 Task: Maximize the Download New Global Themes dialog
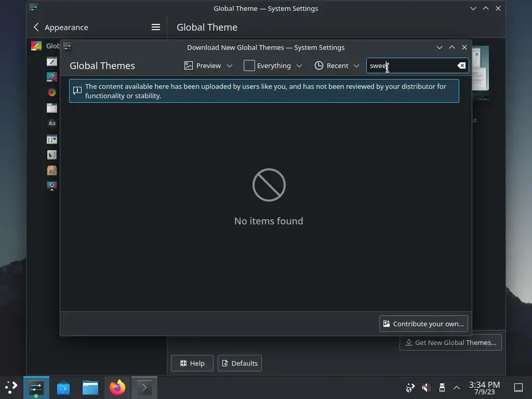point(452,47)
